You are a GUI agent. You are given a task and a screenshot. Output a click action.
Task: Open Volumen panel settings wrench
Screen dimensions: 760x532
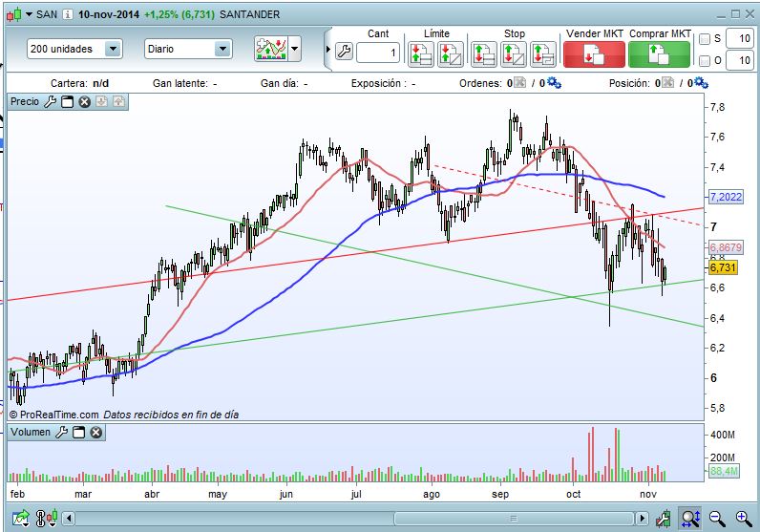[x=62, y=432]
